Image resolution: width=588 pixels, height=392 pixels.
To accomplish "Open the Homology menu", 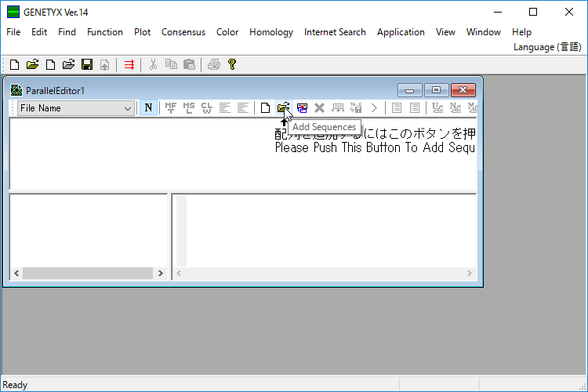I will [271, 32].
